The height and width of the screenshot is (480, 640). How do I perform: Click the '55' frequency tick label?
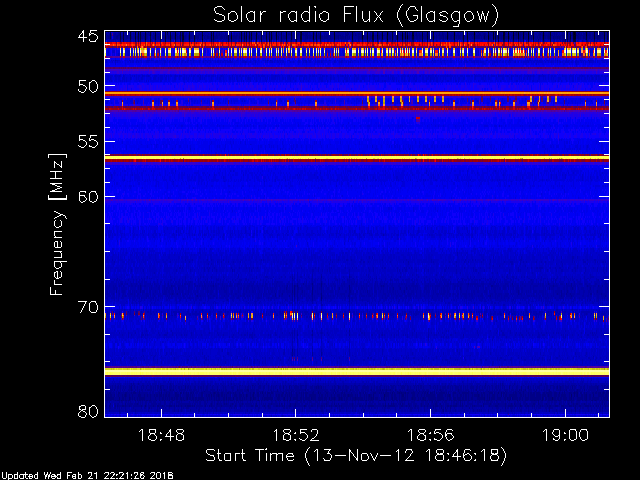[x=88, y=142]
